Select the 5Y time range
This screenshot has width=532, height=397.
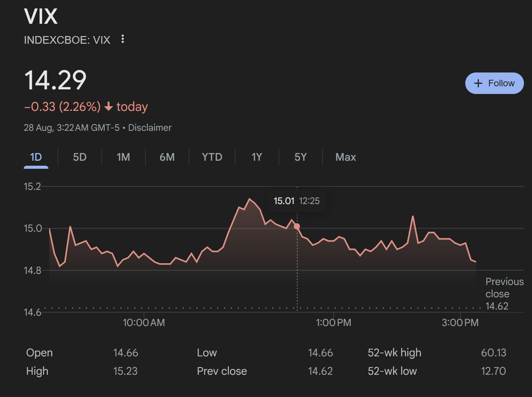(x=300, y=157)
